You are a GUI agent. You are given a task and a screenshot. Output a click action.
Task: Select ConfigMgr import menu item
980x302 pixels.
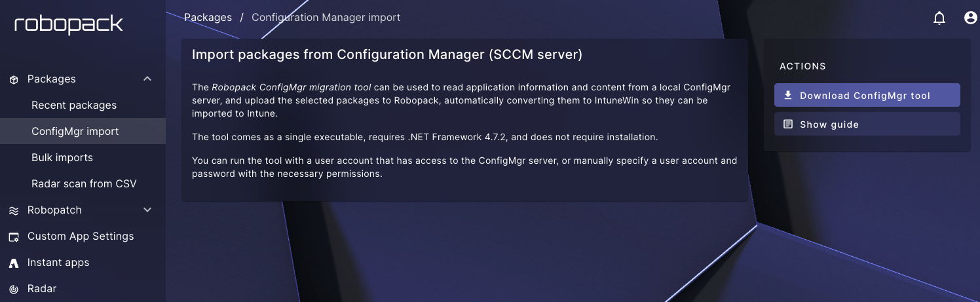75,132
